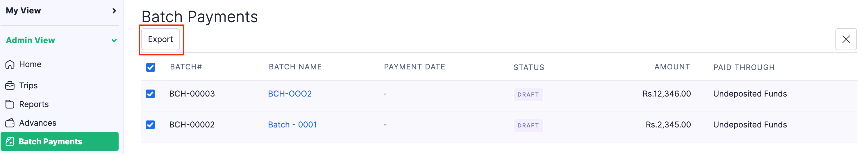Image resolution: width=868 pixels, height=154 pixels.
Task: Close the batch selection with X
Action: [x=845, y=39]
